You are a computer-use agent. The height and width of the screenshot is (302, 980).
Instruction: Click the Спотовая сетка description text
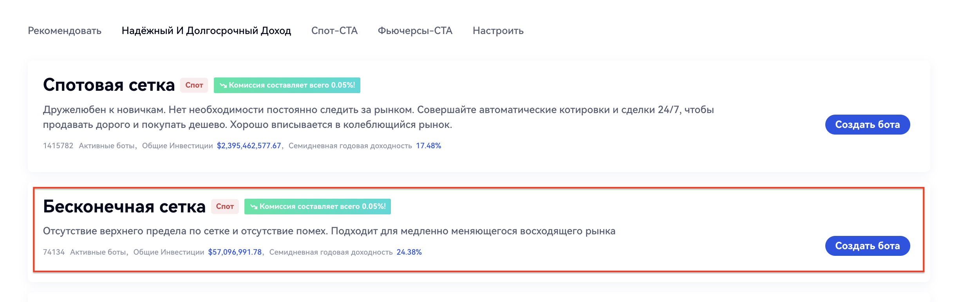378,117
